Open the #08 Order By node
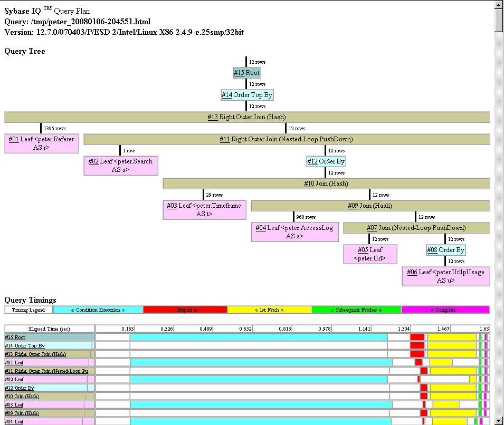This screenshot has width=504, height=425. tap(432, 250)
